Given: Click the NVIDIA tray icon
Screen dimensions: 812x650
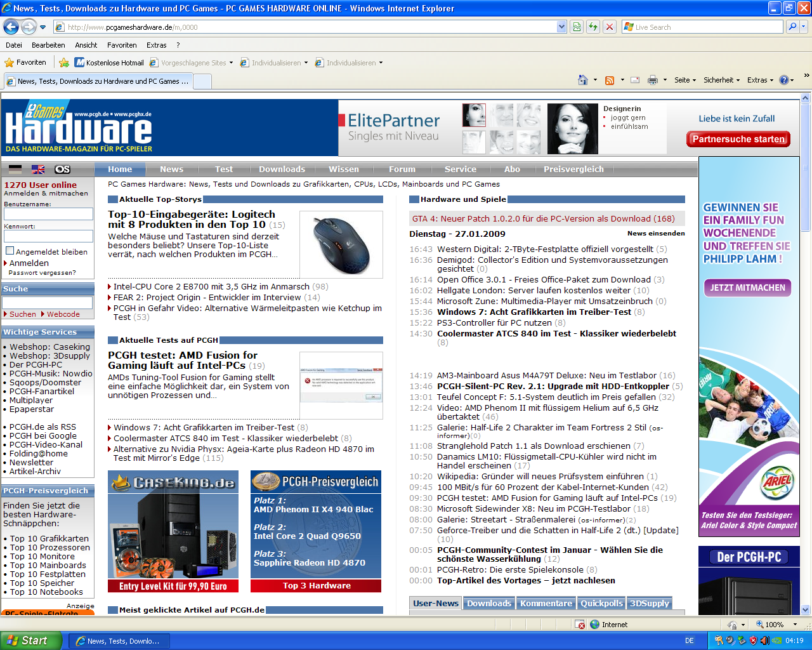Looking at the screenshot, I should (776, 640).
